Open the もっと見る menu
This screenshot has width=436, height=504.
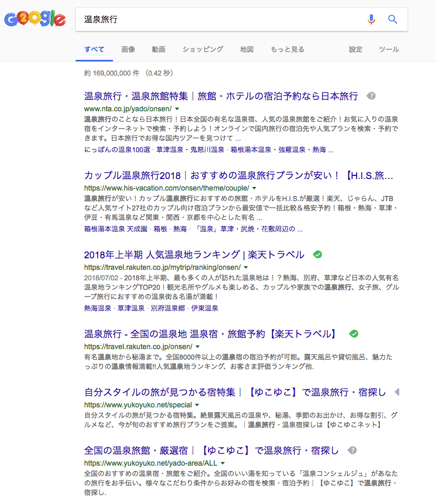click(x=287, y=49)
